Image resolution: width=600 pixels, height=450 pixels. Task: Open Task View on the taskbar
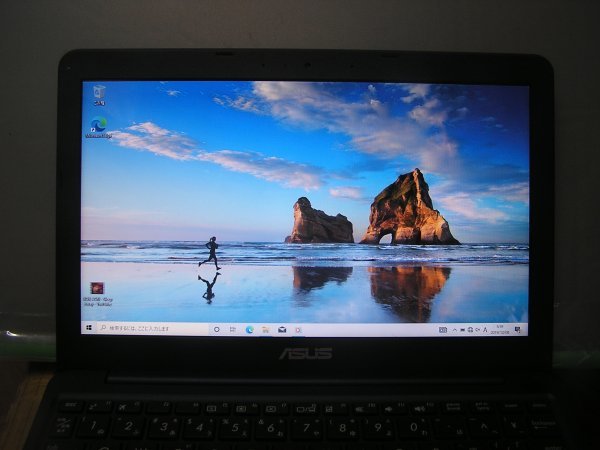pyautogui.click(x=233, y=329)
